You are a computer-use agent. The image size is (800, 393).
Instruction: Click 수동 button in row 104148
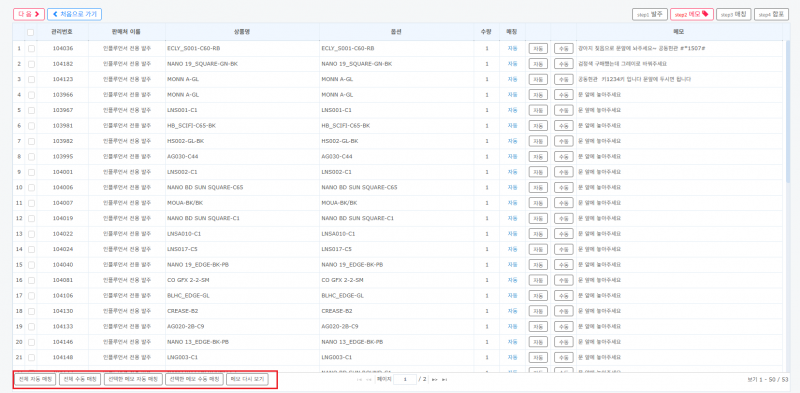point(564,357)
